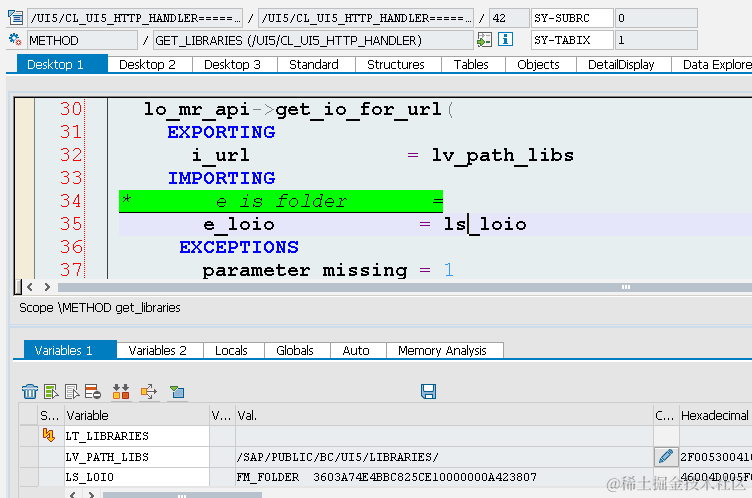This screenshot has width=752, height=498.
Task: Select the Variables 1 tab
Action: [x=70, y=350]
